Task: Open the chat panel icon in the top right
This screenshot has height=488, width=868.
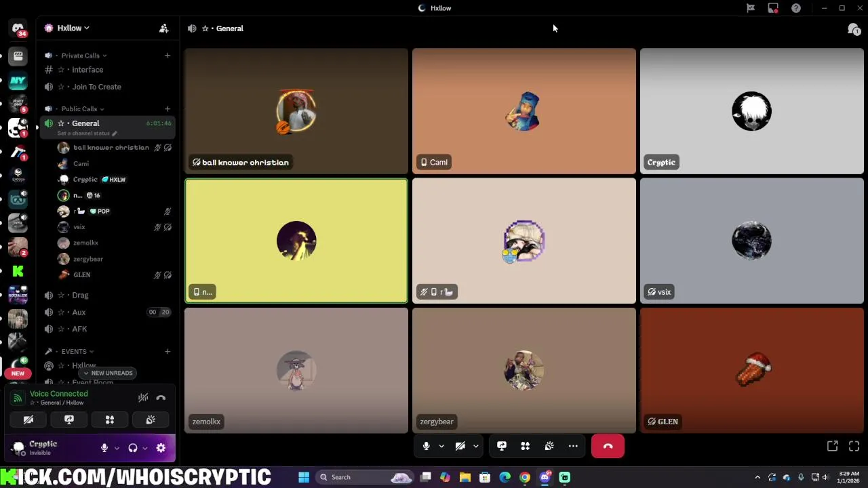Action: [x=854, y=28]
